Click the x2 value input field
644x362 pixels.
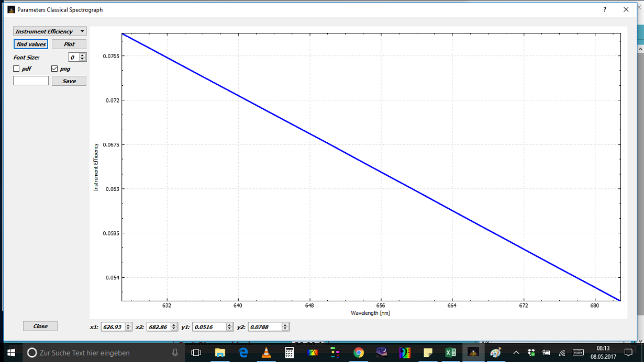158,327
